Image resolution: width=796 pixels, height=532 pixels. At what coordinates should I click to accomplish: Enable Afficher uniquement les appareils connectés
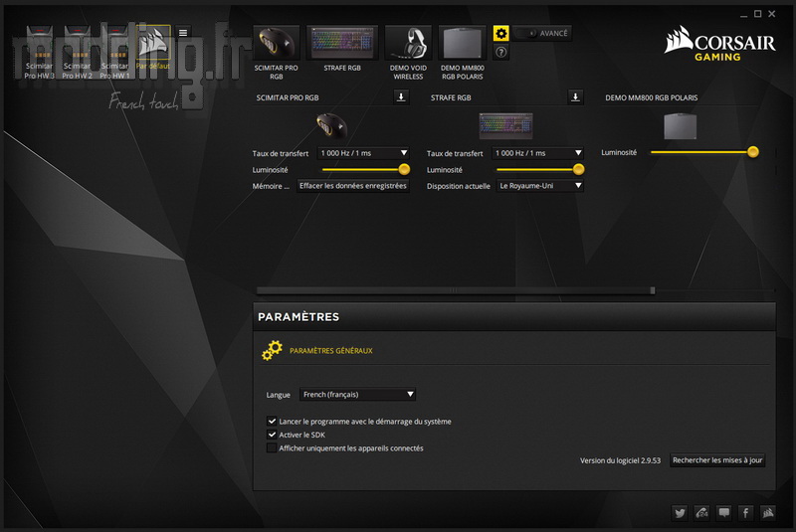click(272, 447)
